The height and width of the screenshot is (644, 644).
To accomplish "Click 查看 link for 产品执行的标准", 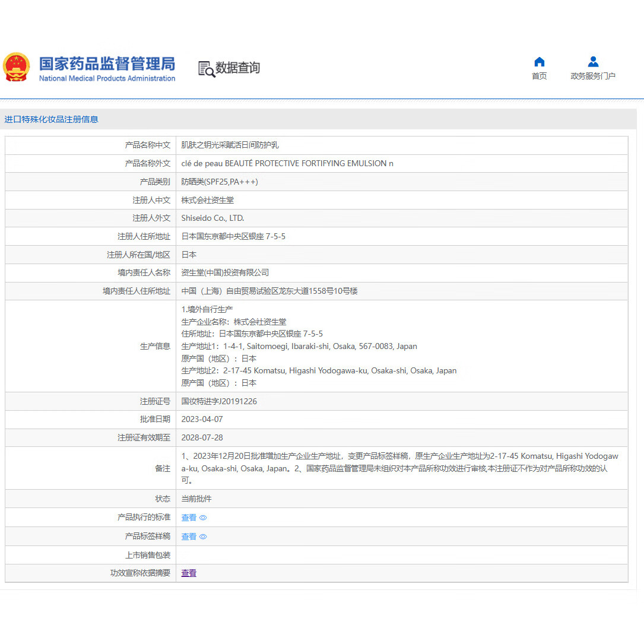I will [188, 518].
